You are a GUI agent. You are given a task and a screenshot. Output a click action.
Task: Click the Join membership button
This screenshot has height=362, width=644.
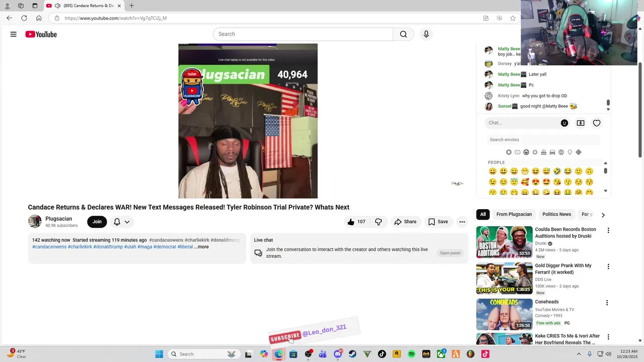(97, 222)
